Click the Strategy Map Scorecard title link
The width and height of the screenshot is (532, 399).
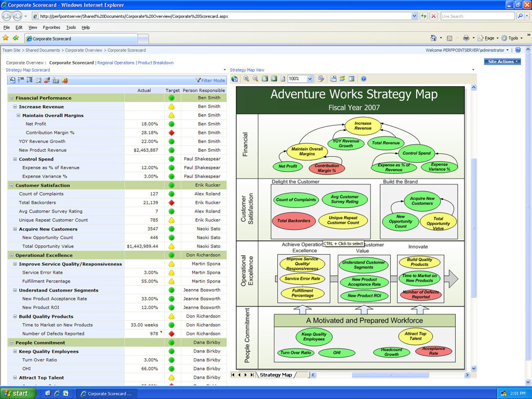[28, 70]
